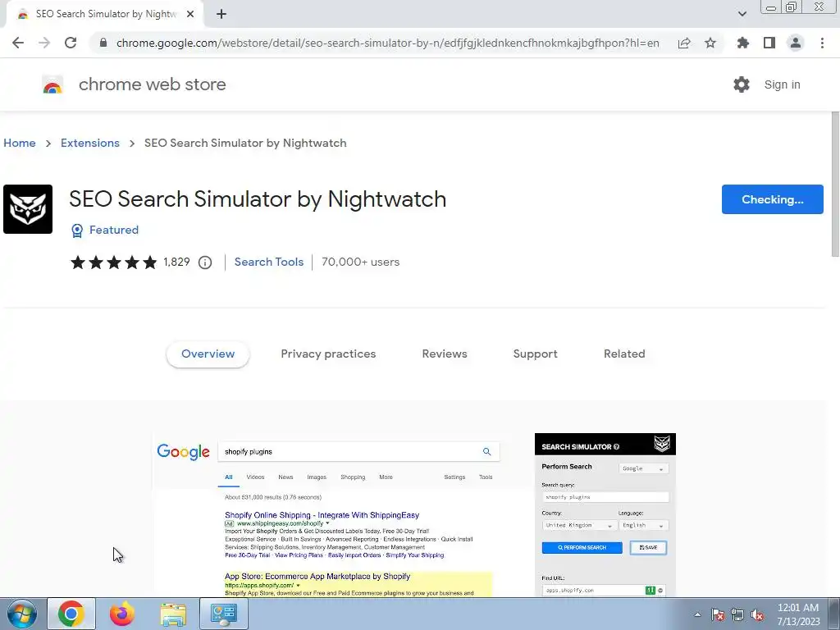The height and width of the screenshot is (630, 840).
Task: Open the Chrome three-dot menu
Action: click(822, 43)
